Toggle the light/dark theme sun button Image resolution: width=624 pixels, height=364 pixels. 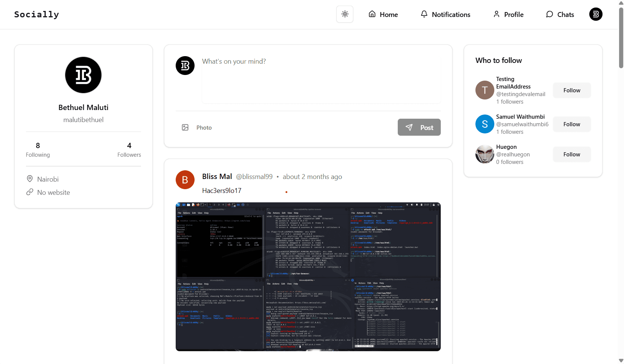pos(345,14)
